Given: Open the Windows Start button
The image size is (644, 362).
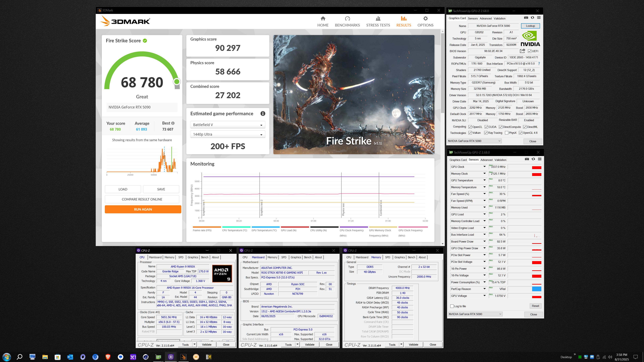Looking at the screenshot, I should 7,357.
